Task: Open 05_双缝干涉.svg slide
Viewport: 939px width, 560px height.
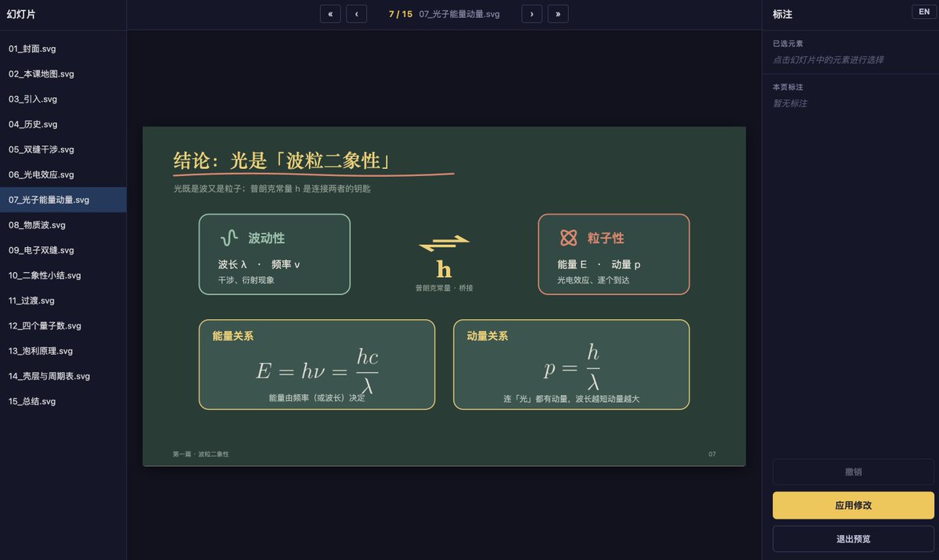Action: pos(63,149)
